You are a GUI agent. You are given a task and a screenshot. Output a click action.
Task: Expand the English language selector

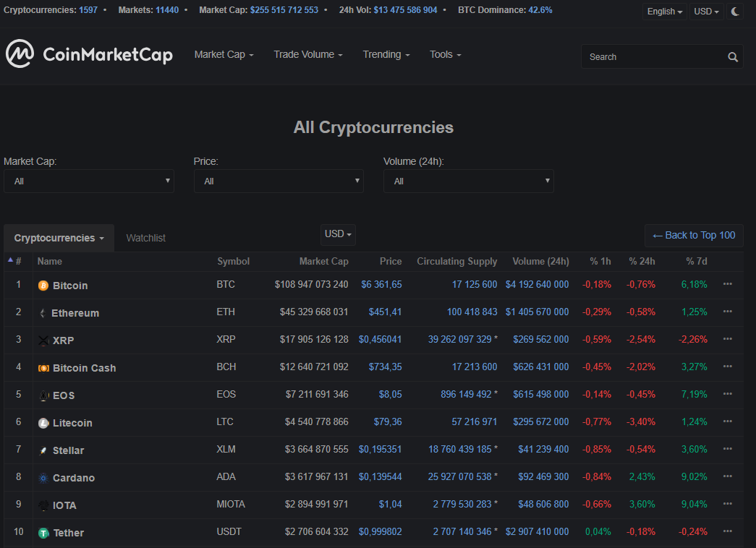coord(664,12)
